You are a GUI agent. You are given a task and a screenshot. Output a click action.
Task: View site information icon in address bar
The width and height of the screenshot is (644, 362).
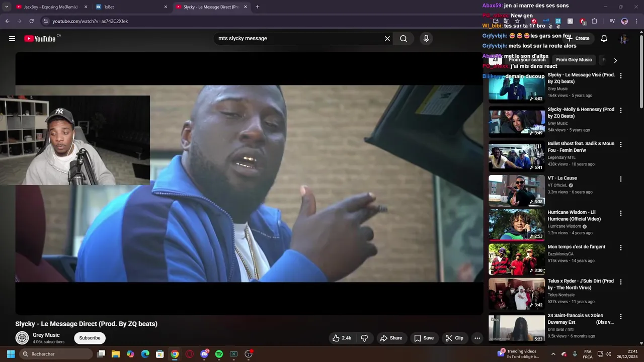[x=45, y=21]
